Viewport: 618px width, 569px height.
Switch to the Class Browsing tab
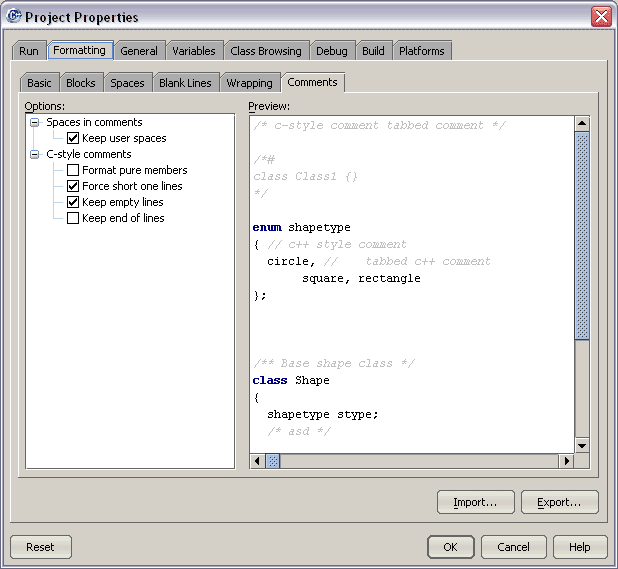coord(265,51)
